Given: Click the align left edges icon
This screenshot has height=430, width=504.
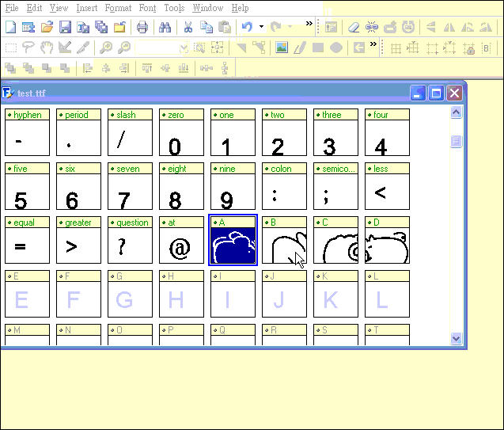Looking at the screenshot, I should [87, 68].
